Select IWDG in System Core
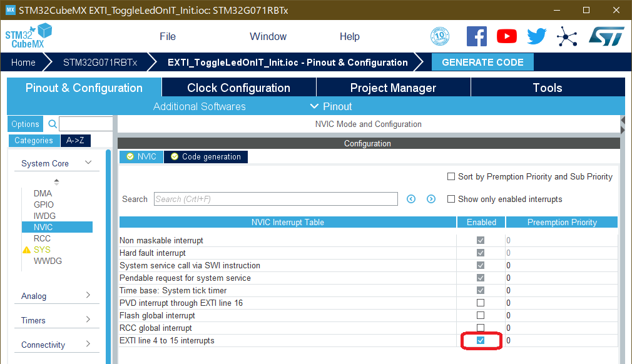Image resolution: width=632 pixels, height=364 pixels. (44, 216)
